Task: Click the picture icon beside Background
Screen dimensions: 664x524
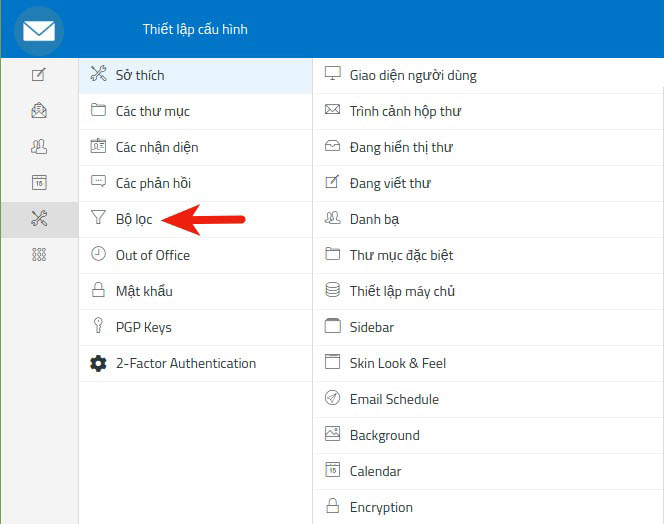Action: (x=332, y=434)
